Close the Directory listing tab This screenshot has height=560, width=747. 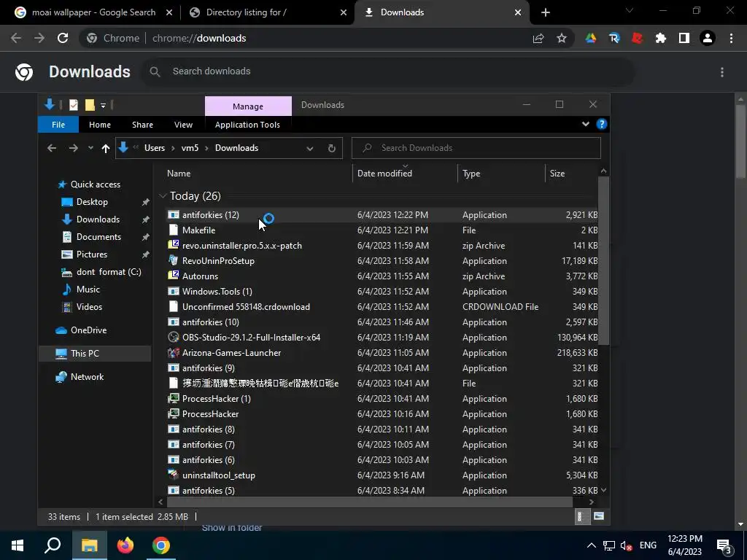coord(344,12)
